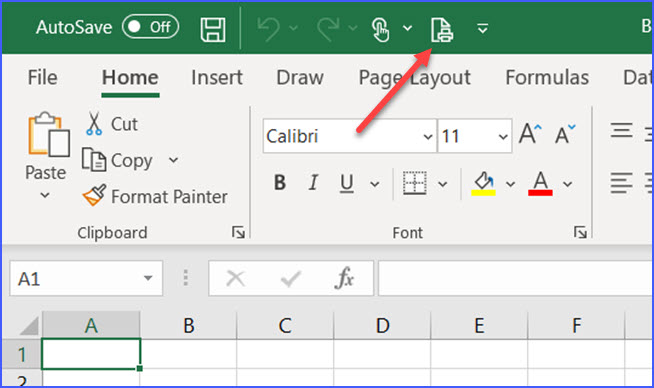This screenshot has height=388, width=654.
Task: Click the Undo arrow icon
Action: click(x=268, y=28)
